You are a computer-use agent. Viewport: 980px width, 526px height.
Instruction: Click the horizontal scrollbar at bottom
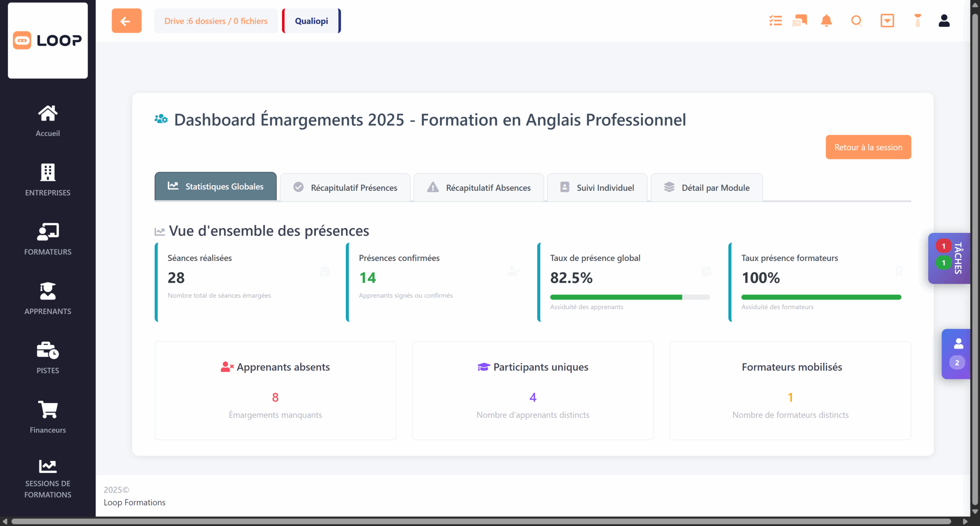point(481,521)
